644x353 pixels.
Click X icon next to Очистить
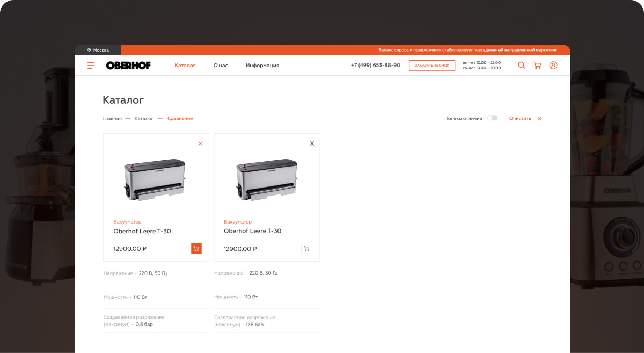[x=539, y=119]
